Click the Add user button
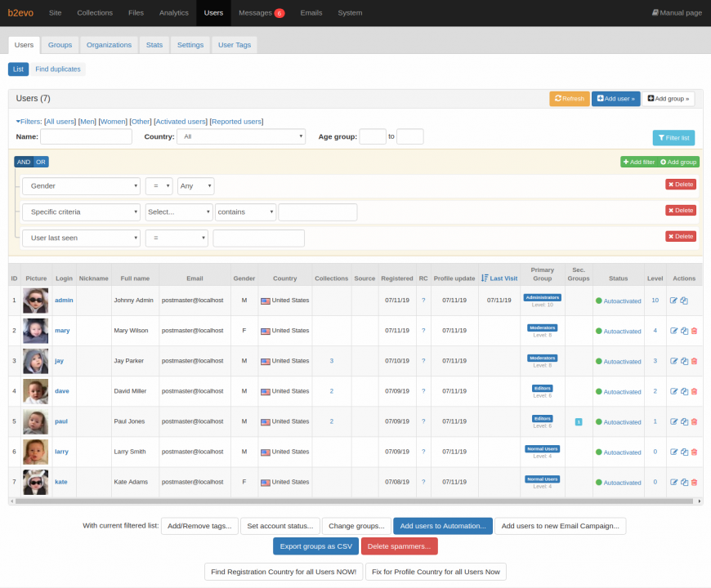711x588 pixels. (616, 98)
